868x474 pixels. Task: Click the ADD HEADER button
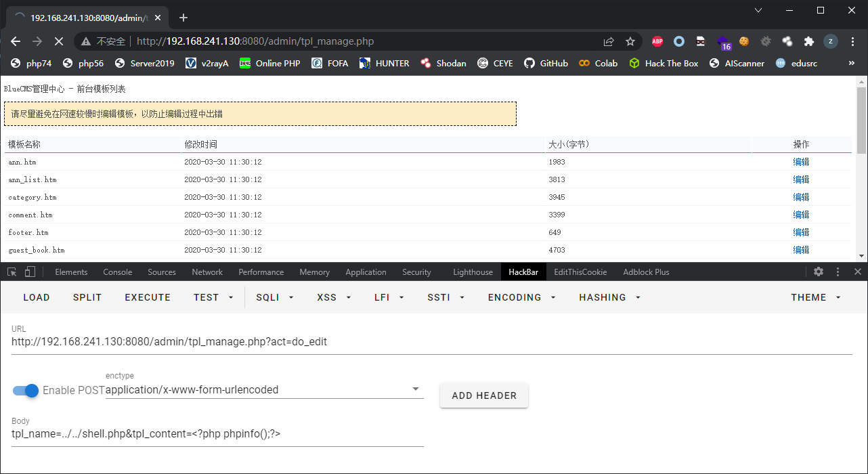(x=484, y=395)
